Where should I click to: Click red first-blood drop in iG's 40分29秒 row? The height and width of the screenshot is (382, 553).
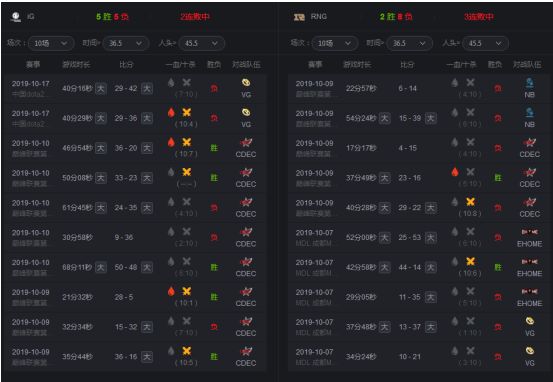[x=171, y=113]
